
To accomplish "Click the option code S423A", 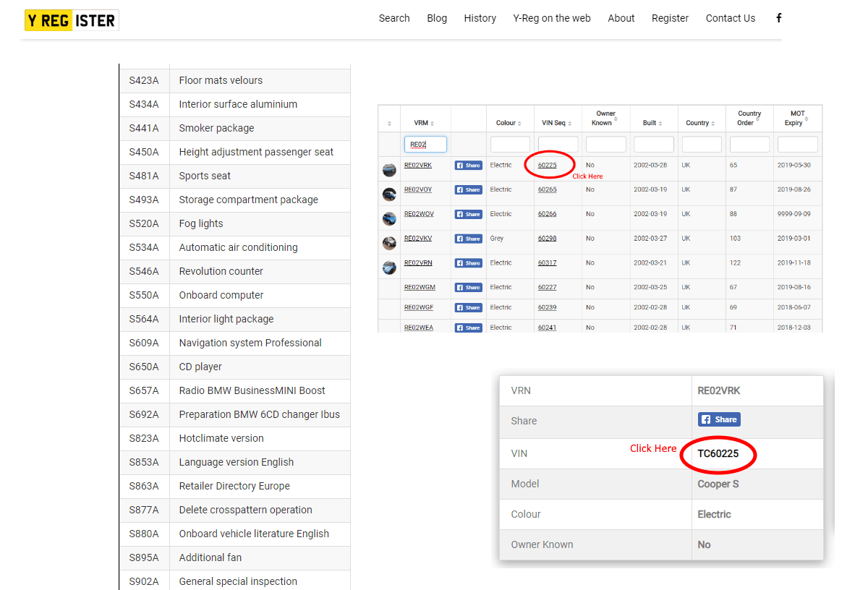I will 144,80.
